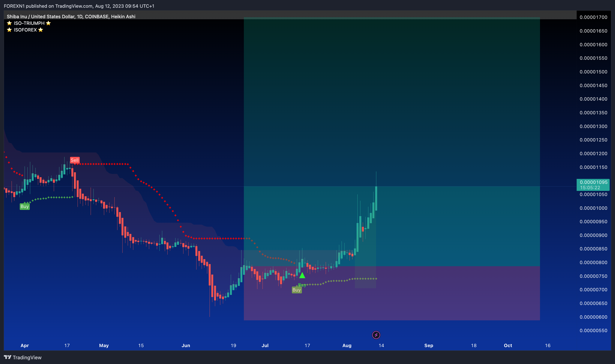Click the Sep label on time axis

click(x=429, y=345)
